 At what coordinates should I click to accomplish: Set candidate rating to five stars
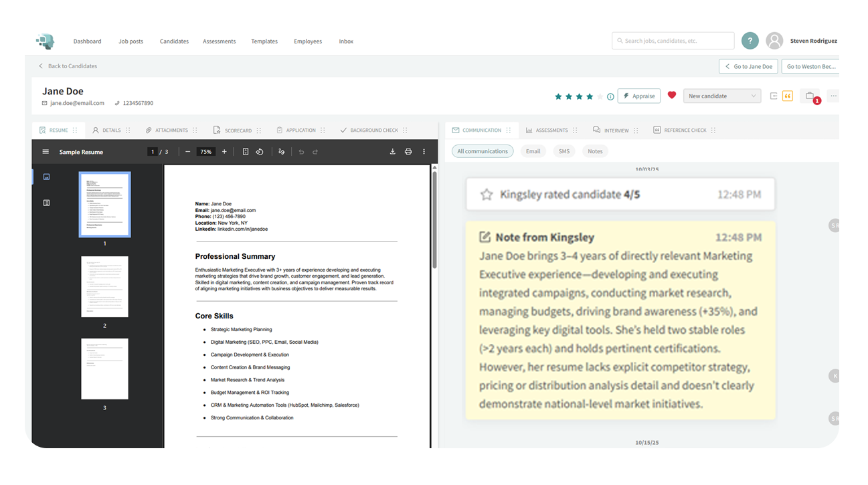click(x=600, y=97)
